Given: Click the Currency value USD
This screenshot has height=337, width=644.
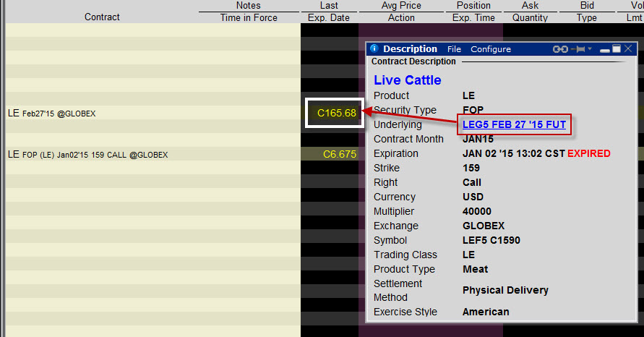Looking at the screenshot, I should tap(473, 197).
